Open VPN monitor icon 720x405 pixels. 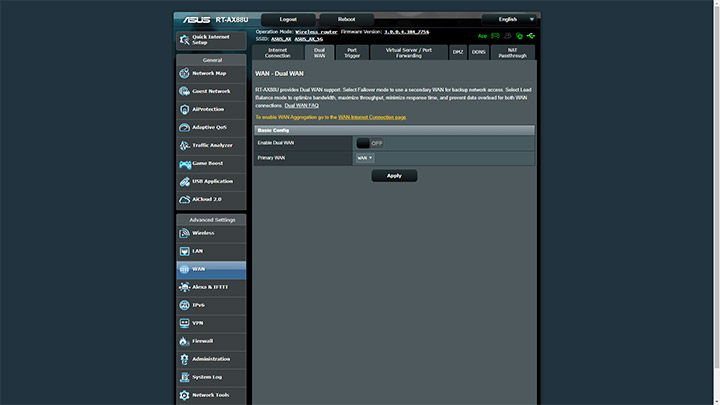click(x=185, y=323)
